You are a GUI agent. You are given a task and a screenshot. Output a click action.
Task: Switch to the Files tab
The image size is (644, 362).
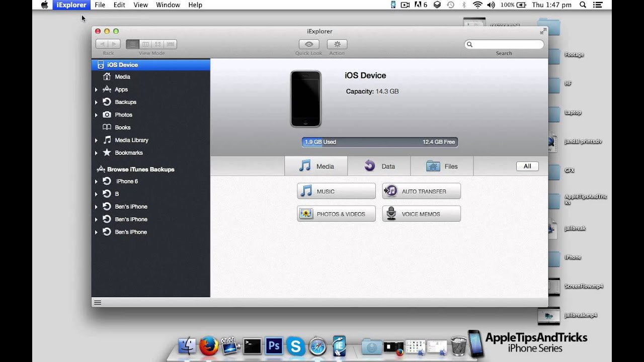(x=442, y=166)
